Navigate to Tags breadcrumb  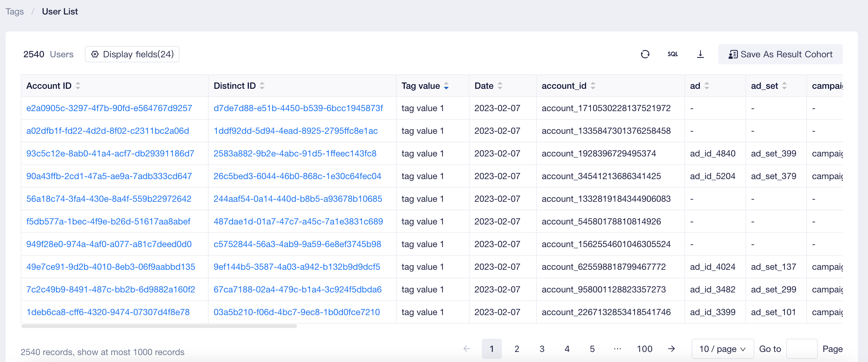[x=14, y=11]
